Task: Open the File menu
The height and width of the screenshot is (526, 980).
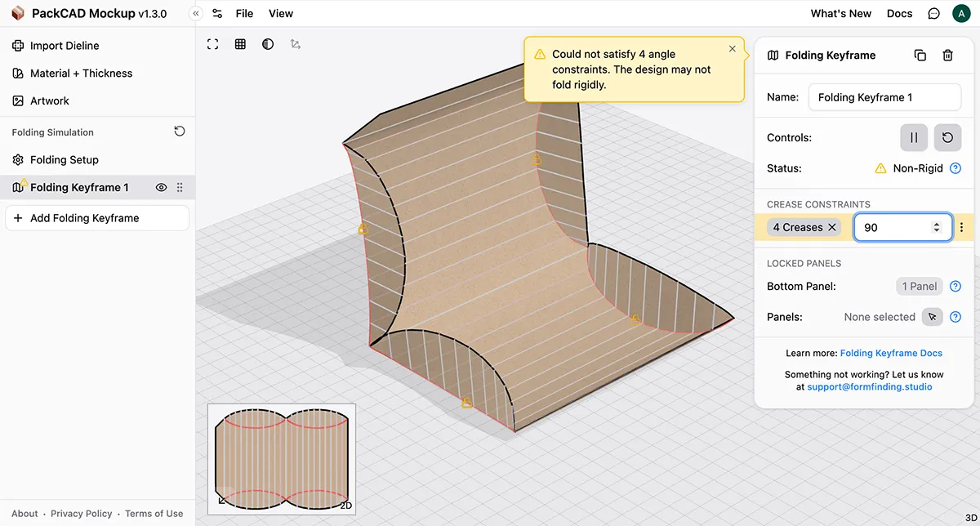Action: click(244, 13)
